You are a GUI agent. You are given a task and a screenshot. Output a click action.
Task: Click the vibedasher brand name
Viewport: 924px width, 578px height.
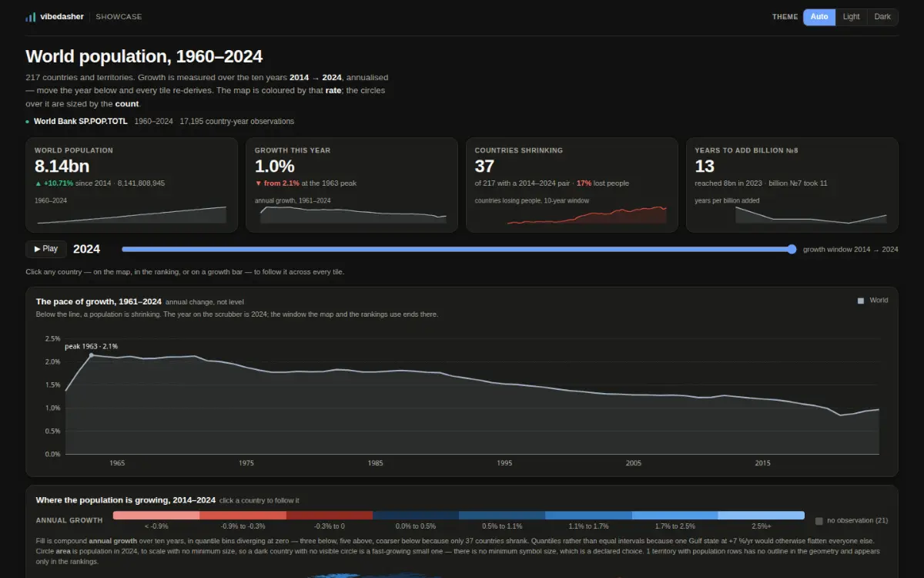tap(62, 17)
